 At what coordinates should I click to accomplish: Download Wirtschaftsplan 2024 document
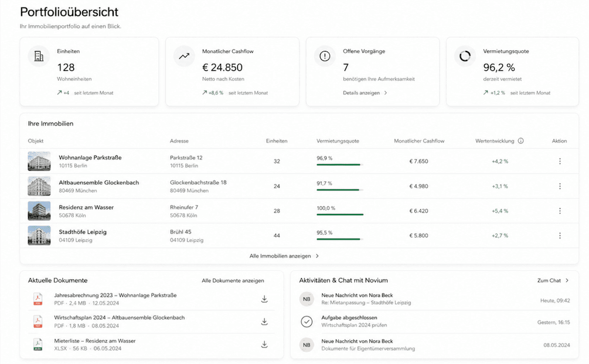click(264, 322)
